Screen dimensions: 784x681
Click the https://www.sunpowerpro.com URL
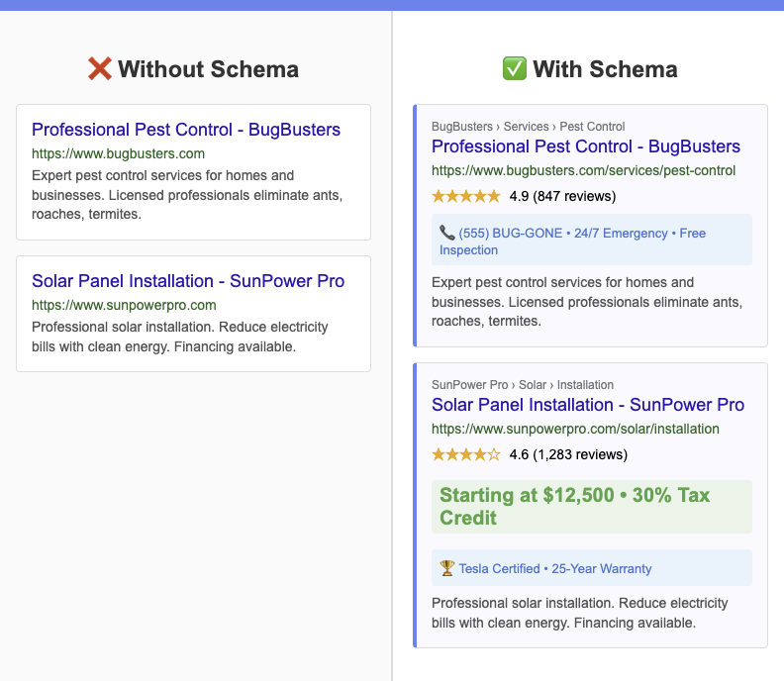(x=124, y=305)
